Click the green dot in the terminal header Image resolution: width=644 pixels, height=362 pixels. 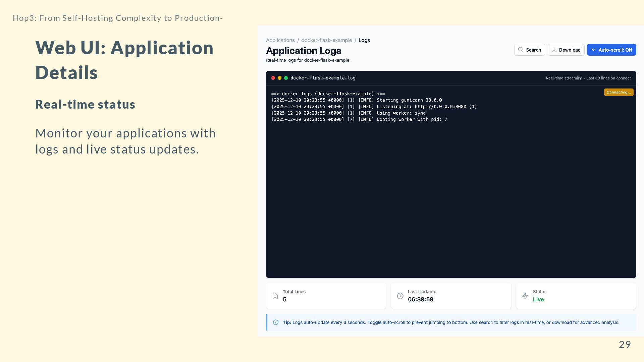[x=286, y=78]
